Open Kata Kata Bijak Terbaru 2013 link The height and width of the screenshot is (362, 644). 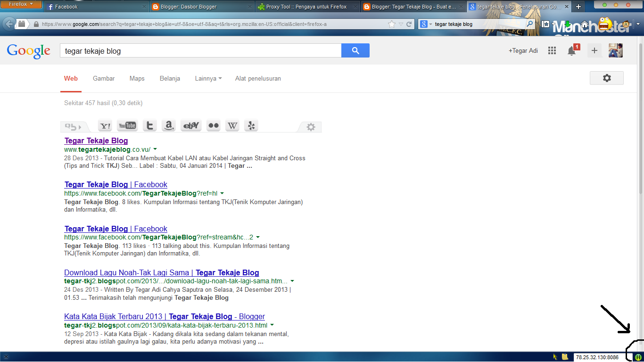tap(165, 316)
